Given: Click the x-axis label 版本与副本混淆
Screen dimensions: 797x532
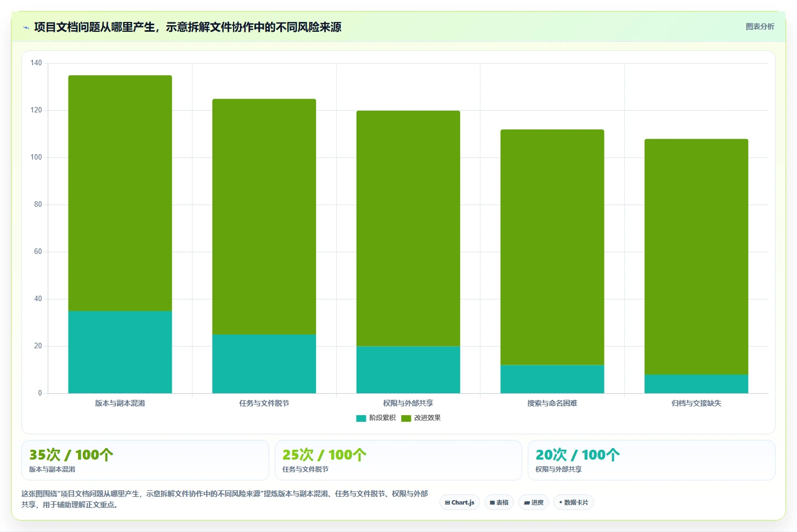Looking at the screenshot, I should click(120, 403).
